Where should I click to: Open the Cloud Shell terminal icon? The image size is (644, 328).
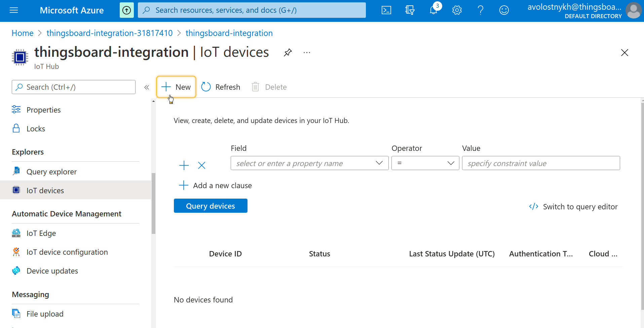pyautogui.click(x=386, y=10)
